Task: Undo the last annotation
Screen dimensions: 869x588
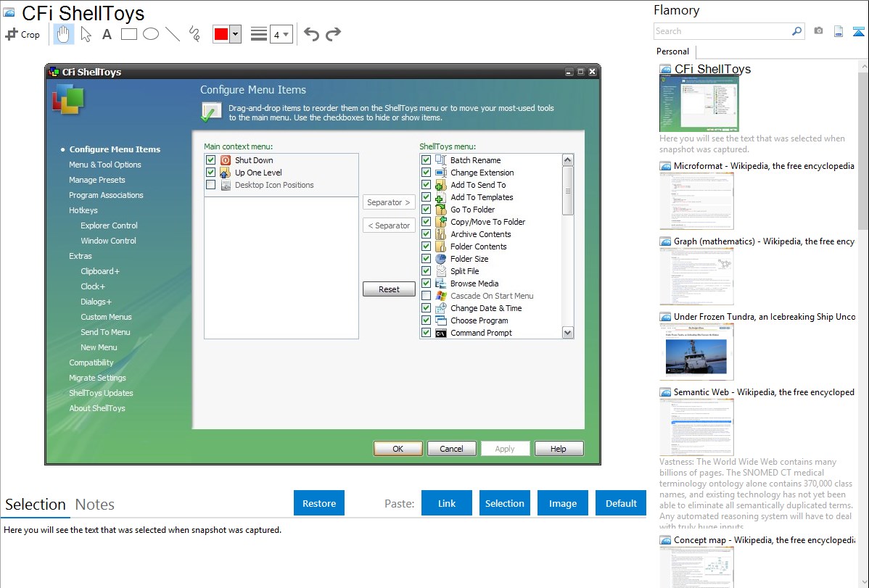Action: click(311, 34)
